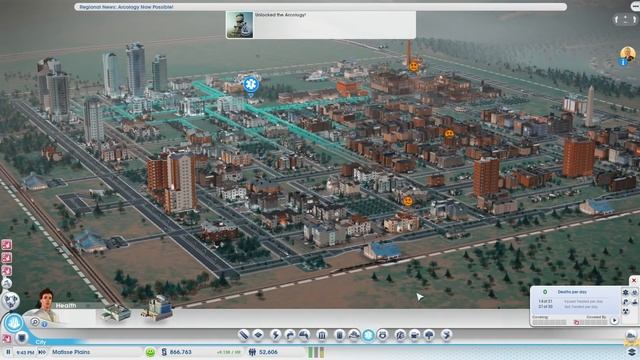Screen dimensions: 640x360
Task: Open the Mass Transit menu icon
Action: click(414, 335)
